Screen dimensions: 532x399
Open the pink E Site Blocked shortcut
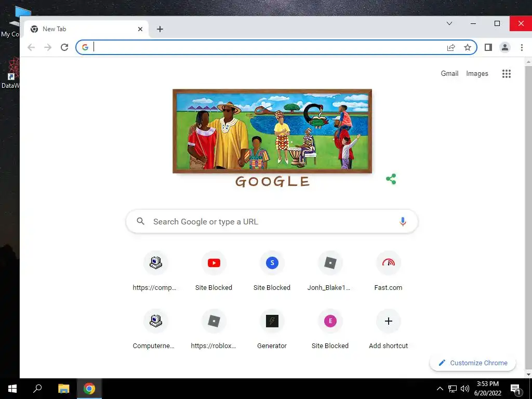(x=330, y=330)
